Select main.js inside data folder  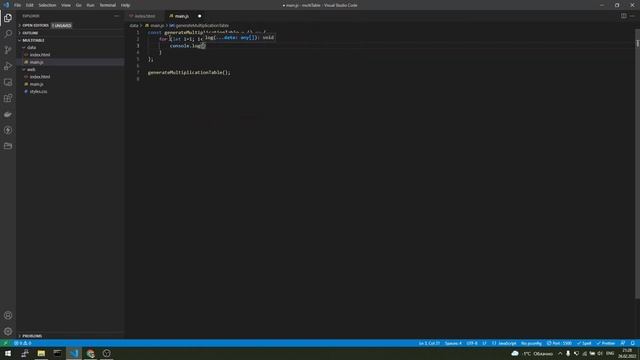(x=70, y=62)
